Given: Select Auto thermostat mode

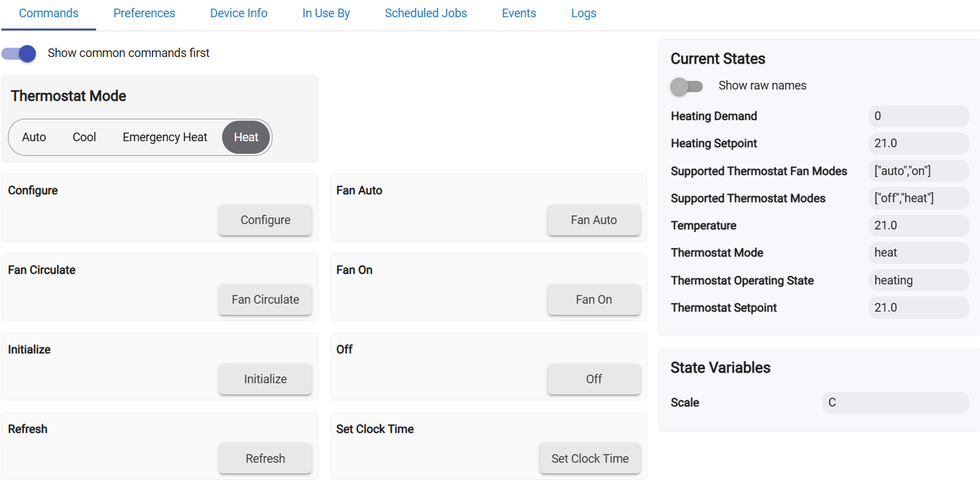Looking at the screenshot, I should (x=34, y=137).
